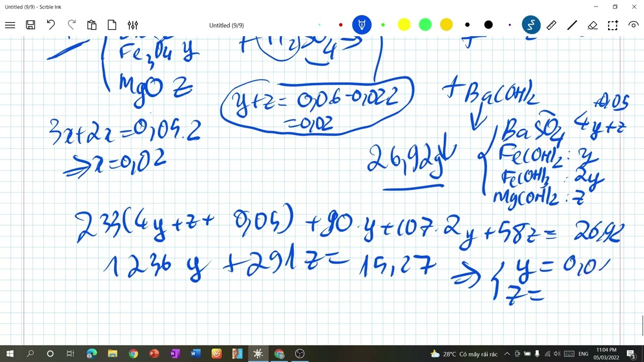Open Microsoft Edge from the taskbar

(92, 354)
